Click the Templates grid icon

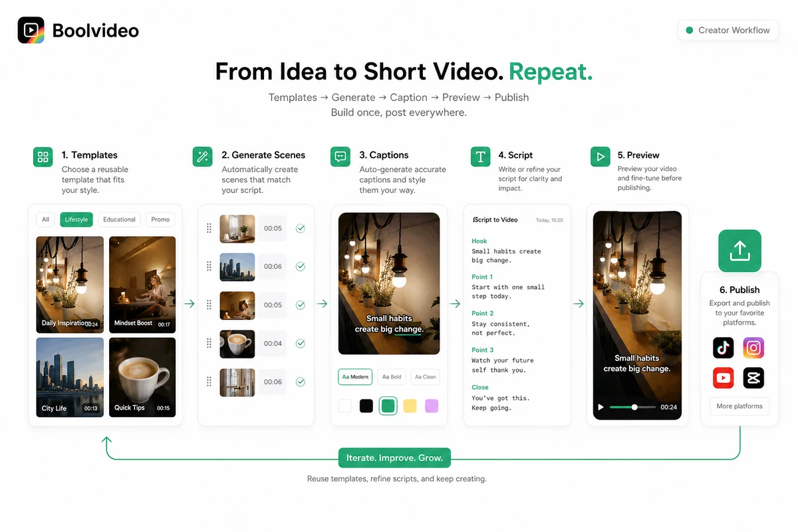[x=43, y=157]
